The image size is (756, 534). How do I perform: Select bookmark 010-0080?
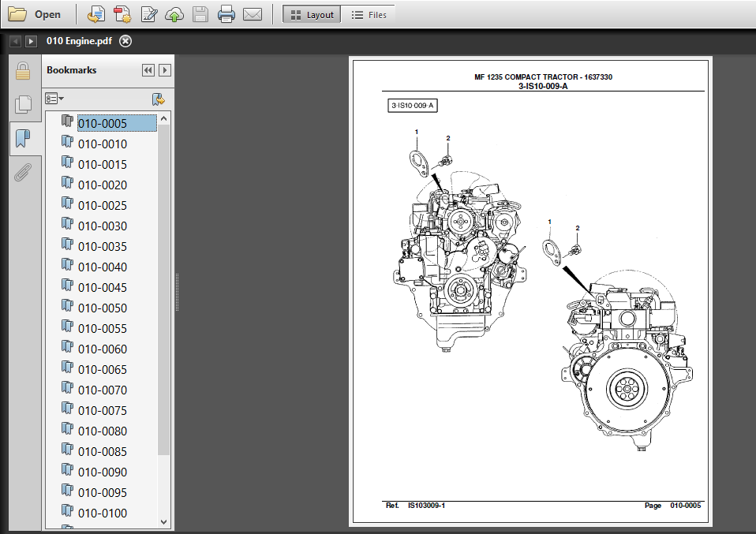click(103, 431)
